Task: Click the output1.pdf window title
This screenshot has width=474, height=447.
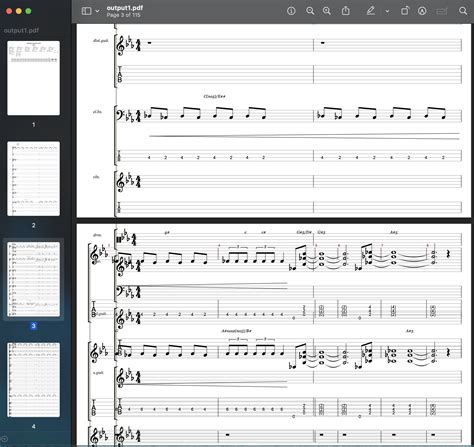Action: [x=125, y=8]
